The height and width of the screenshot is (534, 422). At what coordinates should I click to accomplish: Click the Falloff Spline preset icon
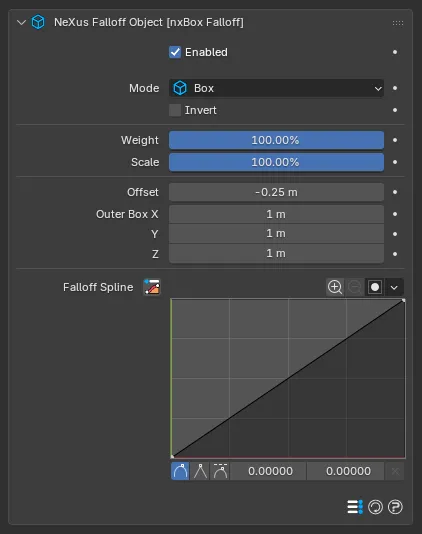point(152,287)
